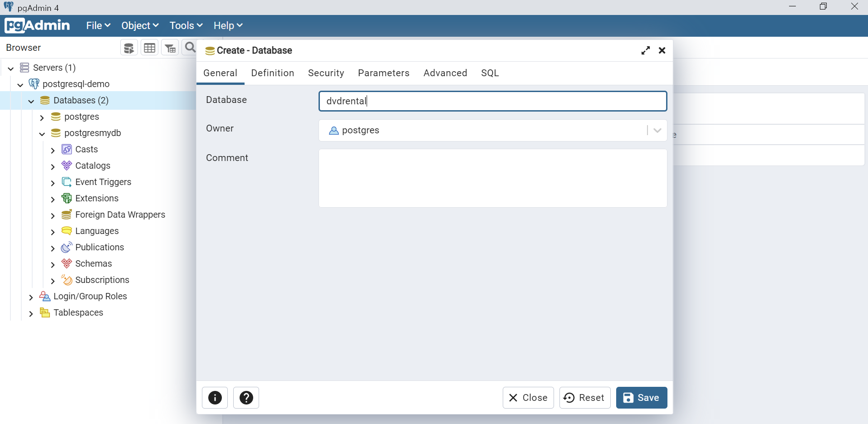Switch to the Definition tab
The width and height of the screenshot is (868, 424).
273,73
